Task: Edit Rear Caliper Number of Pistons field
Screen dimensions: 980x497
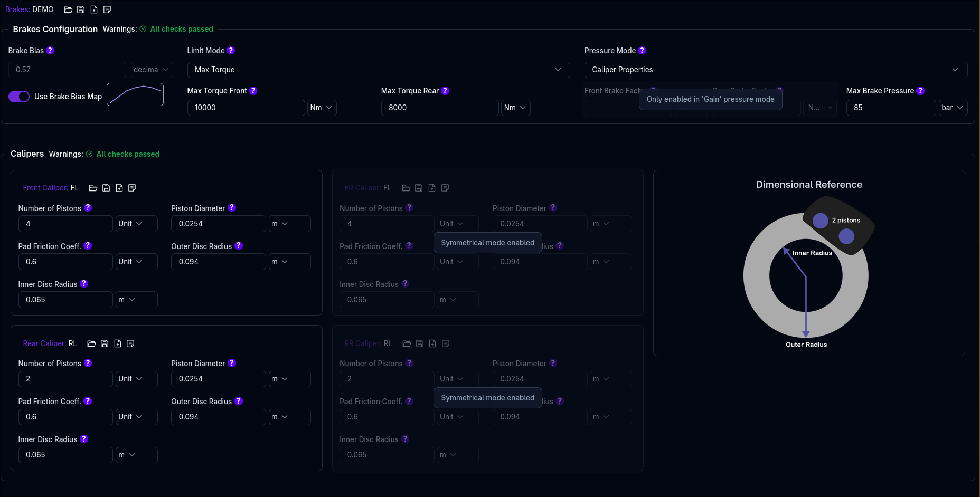Action: tap(65, 379)
